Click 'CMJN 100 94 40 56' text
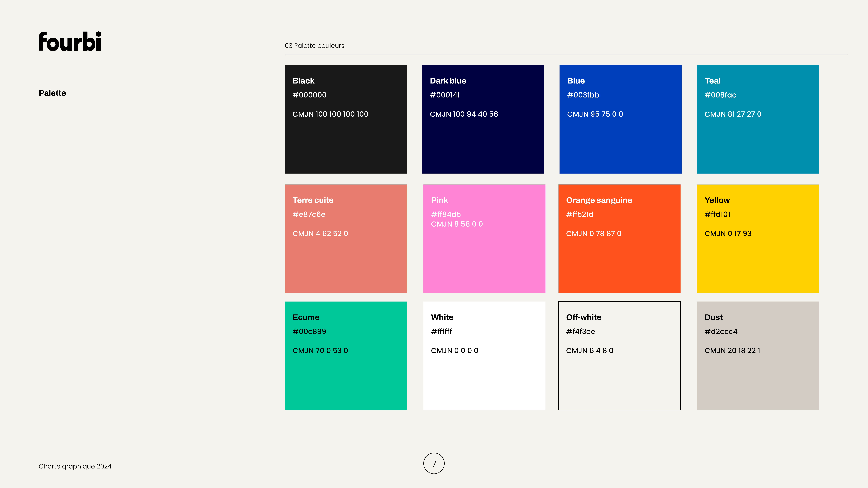Image resolution: width=868 pixels, height=488 pixels. (464, 114)
